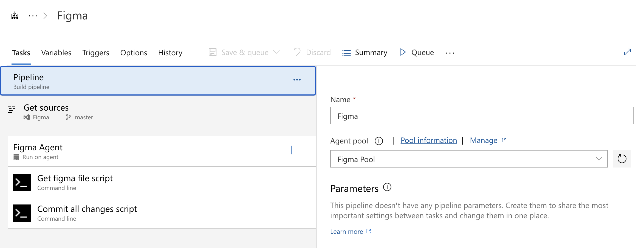Open the toolbar more actions menu
The image size is (644, 248).
(450, 53)
